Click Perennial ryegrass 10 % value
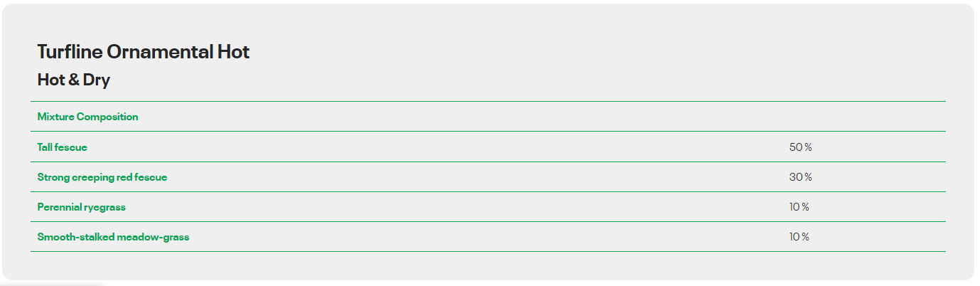Screen dimensions: 980x286 click(799, 207)
